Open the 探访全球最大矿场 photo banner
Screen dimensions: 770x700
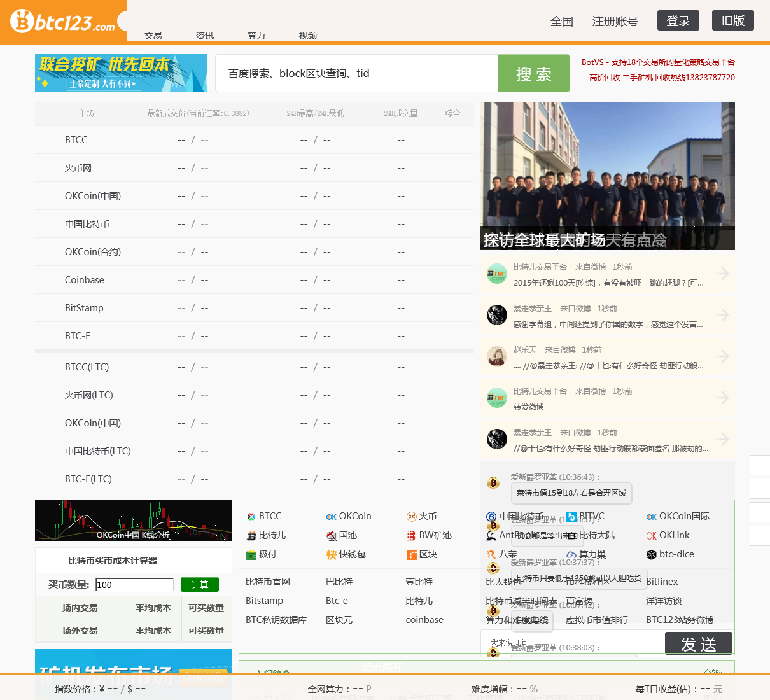click(608, 176)
